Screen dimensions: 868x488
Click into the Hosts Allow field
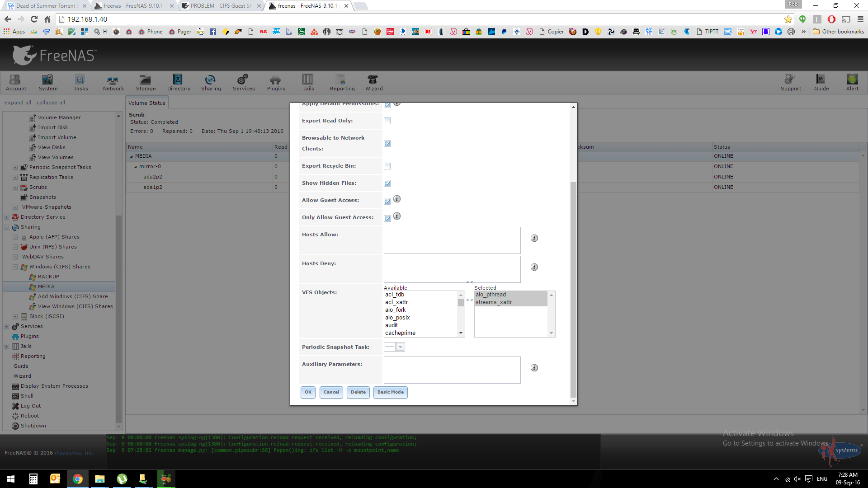coord(452,240)
